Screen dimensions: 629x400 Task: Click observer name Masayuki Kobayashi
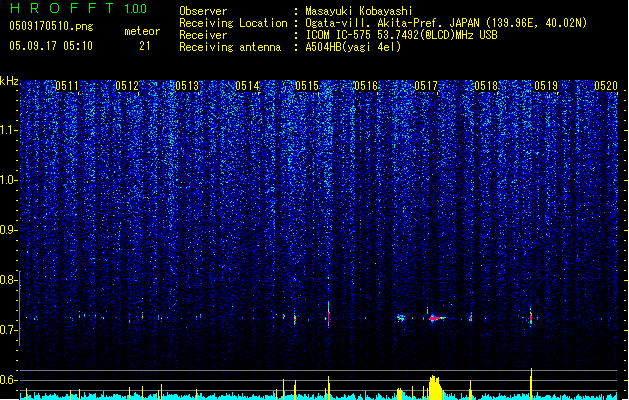click(x=359, y=11)
